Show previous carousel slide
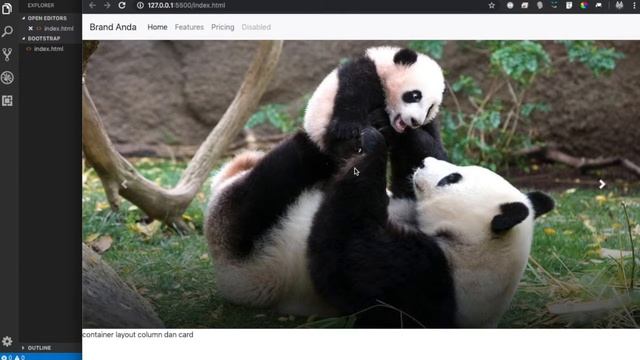 point(124,184)
